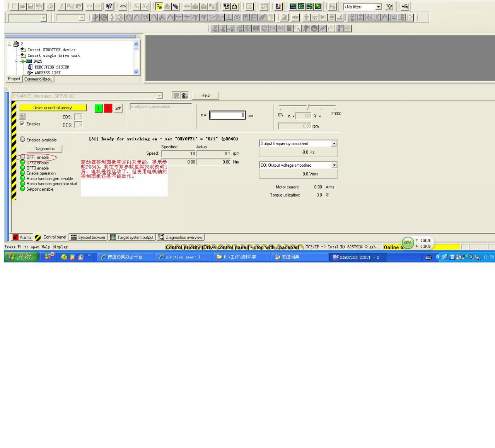Open the No filter dropdown

(x=379, y=7)
